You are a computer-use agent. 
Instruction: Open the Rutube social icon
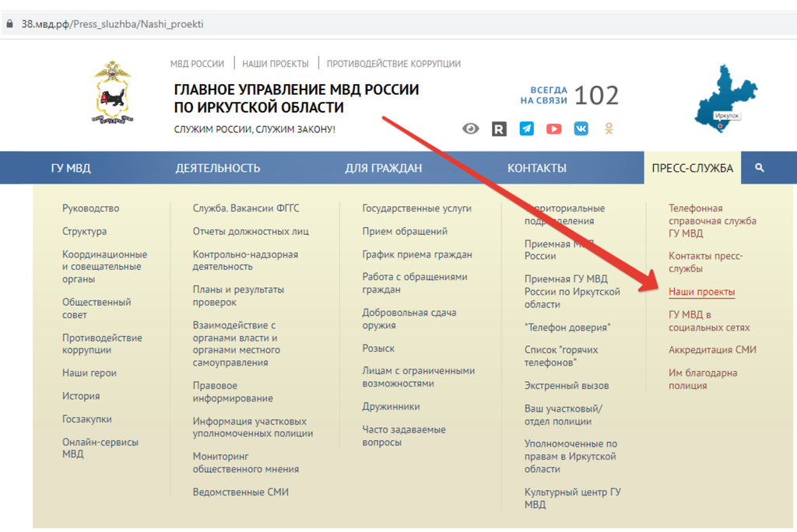[499, 129]
